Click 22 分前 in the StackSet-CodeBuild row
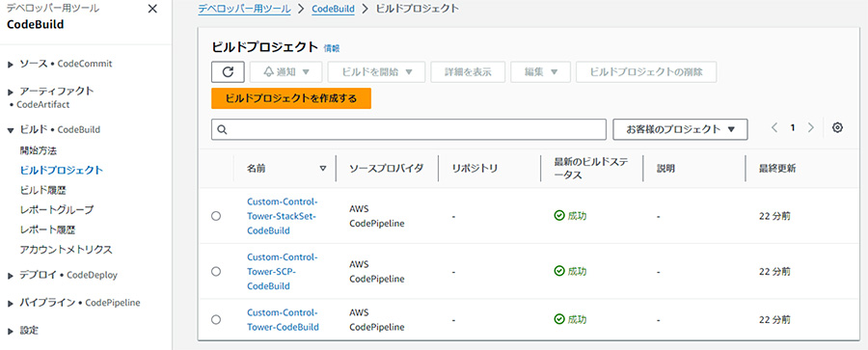 [774, 216]
